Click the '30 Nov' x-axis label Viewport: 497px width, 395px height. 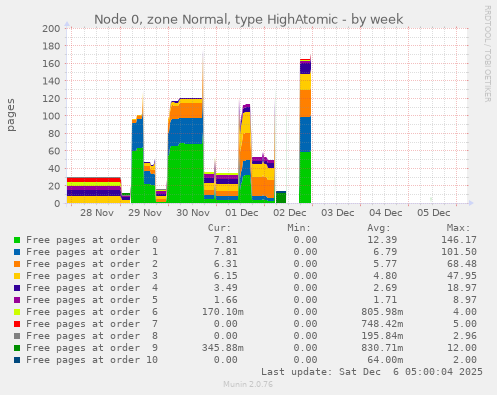click(x=193, y=213)
